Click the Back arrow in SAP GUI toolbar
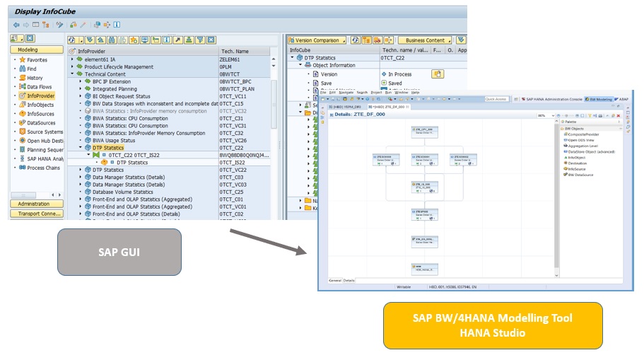 coord(16,25)
